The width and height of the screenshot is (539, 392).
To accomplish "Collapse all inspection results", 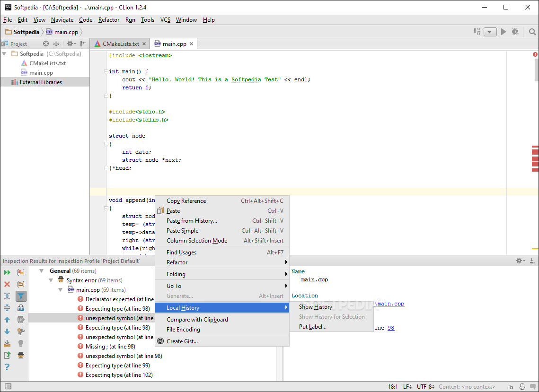I will (x=7, y=308).
